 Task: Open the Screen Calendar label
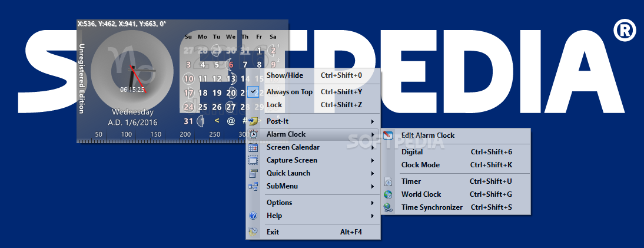click(x=293, y=147)
